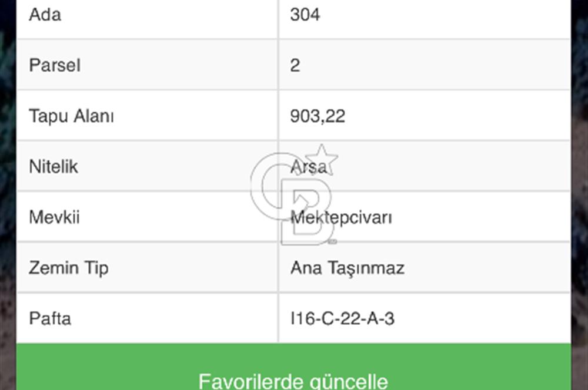Screen dimensions: 588x390
Task: Click the Ana Taşınmaz value
Action: pos(347,268)
